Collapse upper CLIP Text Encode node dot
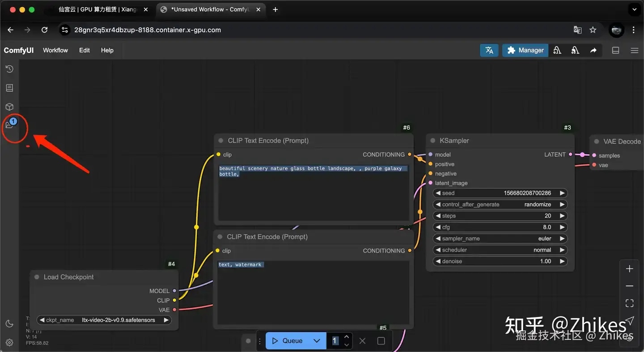Image resolution: width=644 pixels, height=352 pixels. [x=220, y=141]
